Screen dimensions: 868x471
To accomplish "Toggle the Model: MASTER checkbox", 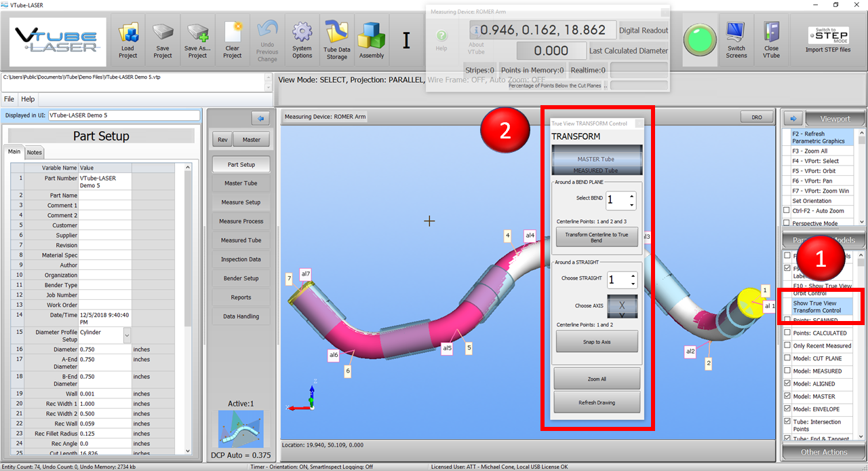I will click(787, 396).
